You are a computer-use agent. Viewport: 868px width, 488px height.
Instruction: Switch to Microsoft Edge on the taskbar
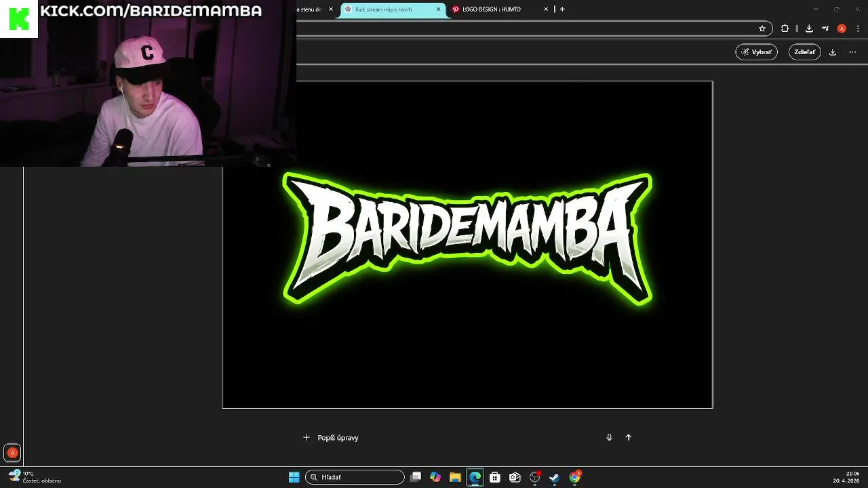475,477
